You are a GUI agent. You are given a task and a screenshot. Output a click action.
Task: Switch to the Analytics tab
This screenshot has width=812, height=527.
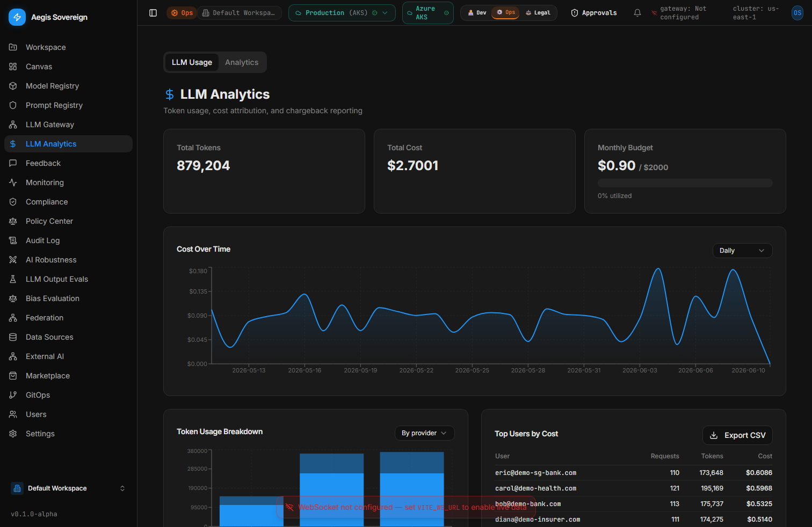pyautogui.click(x=242, y=62)
